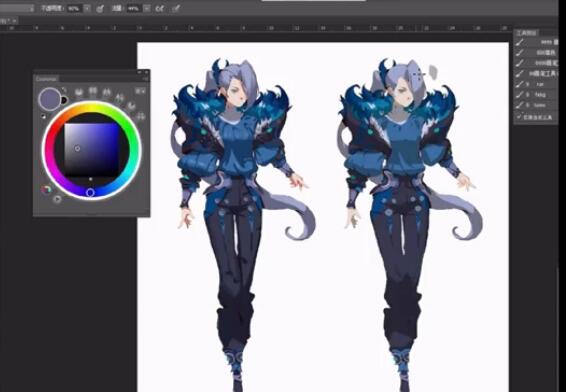Click the large foreground color circle
Viewport: 566px width, 392px height.
pyautogui.click(x=50, y=99)
